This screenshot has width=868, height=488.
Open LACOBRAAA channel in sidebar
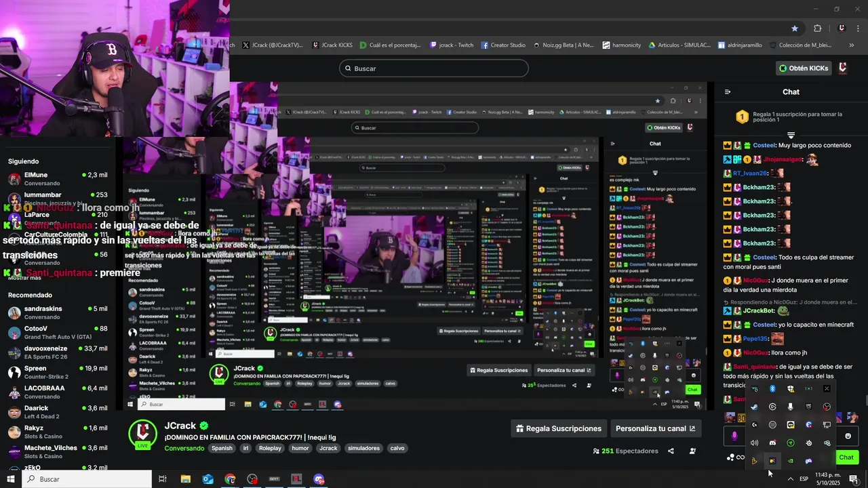point(58,392)
